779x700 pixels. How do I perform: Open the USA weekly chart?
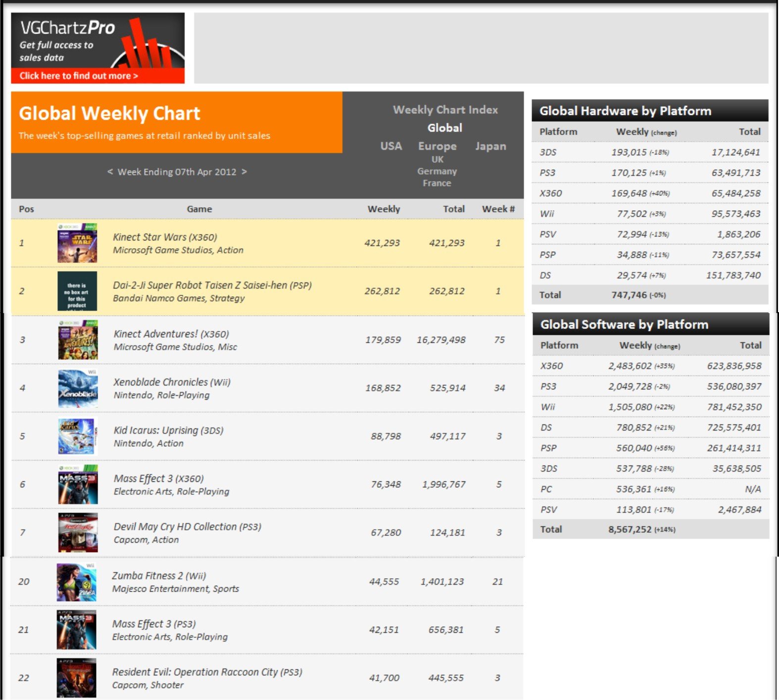coord(391,146)
